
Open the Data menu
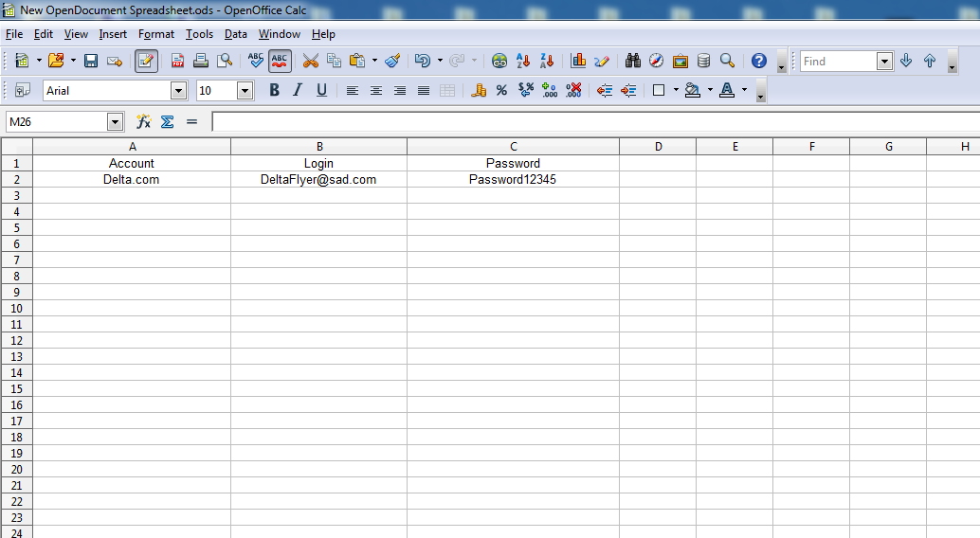pos(236,34)
